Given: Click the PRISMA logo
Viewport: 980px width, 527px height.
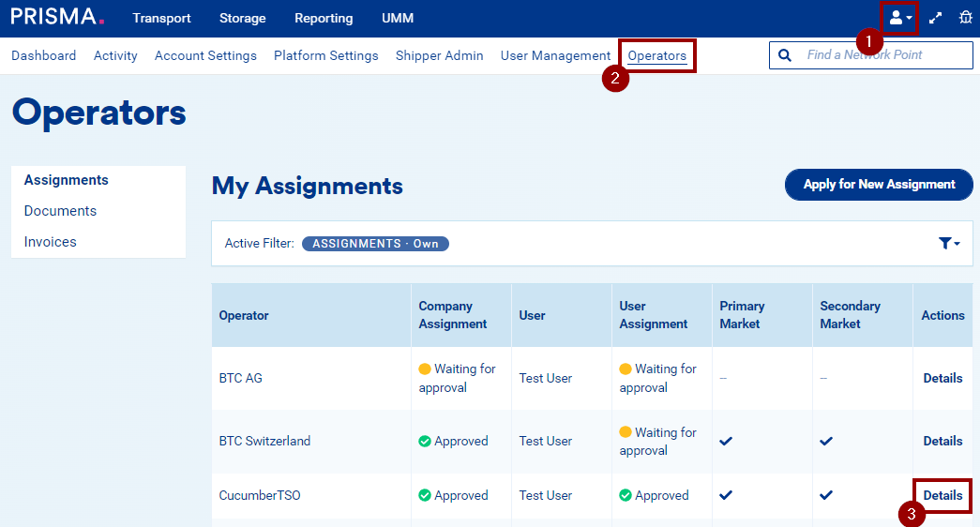Looking at the screenshot, I should point(57,17).
